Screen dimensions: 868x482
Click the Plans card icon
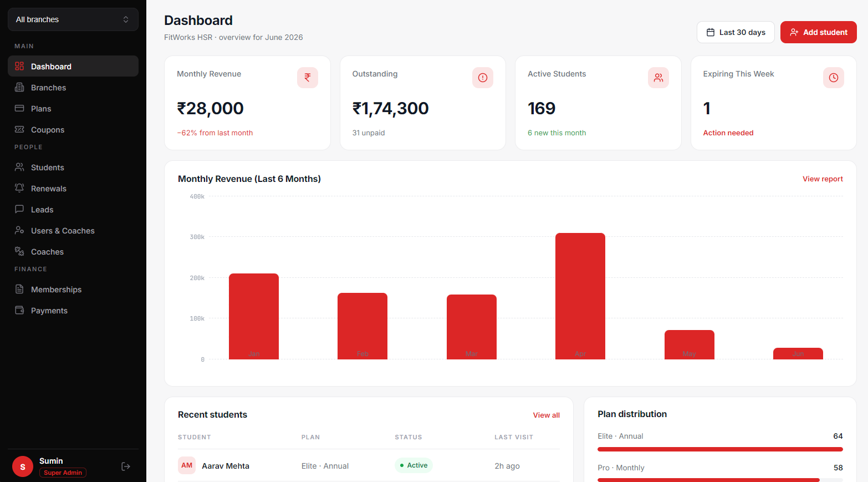coord(19,108)
